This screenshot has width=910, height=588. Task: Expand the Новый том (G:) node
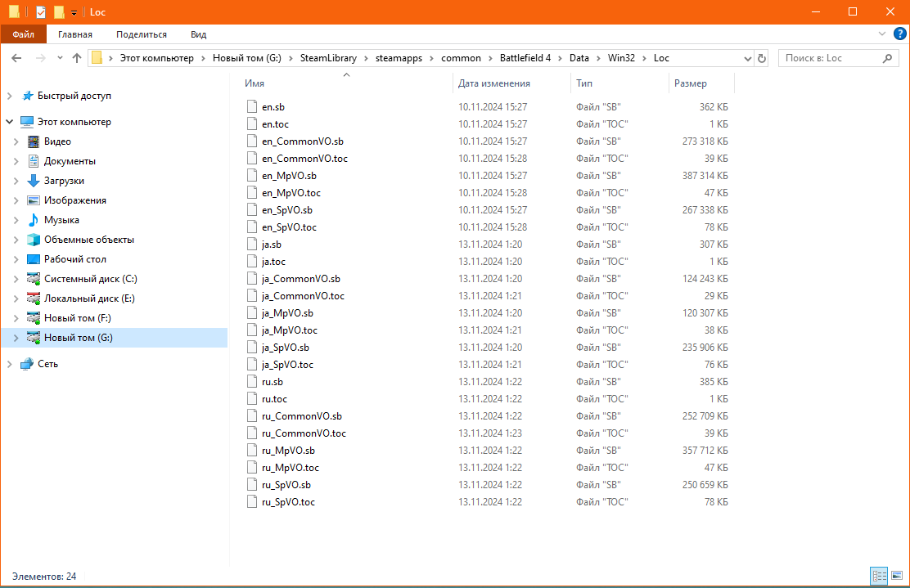(x=16, y=338)
